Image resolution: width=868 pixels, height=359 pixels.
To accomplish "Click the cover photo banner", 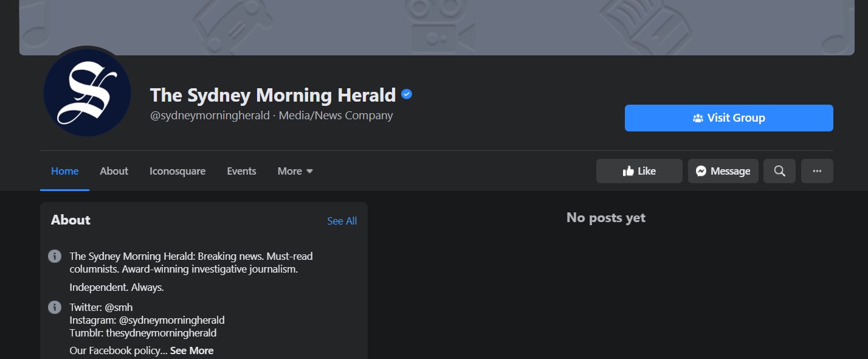I will (436, 27).
